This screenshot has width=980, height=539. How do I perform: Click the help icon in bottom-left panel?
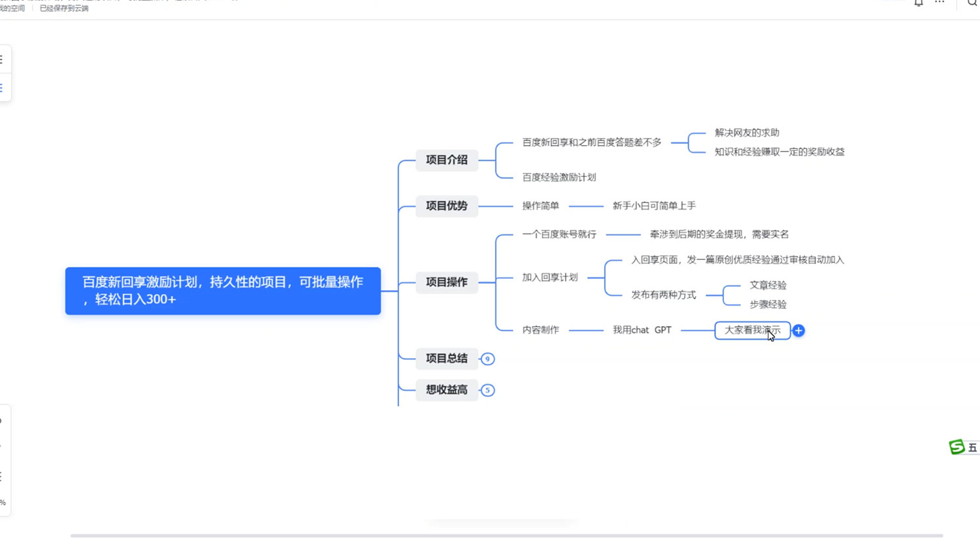pyautogui.click(x=2, y=421)
